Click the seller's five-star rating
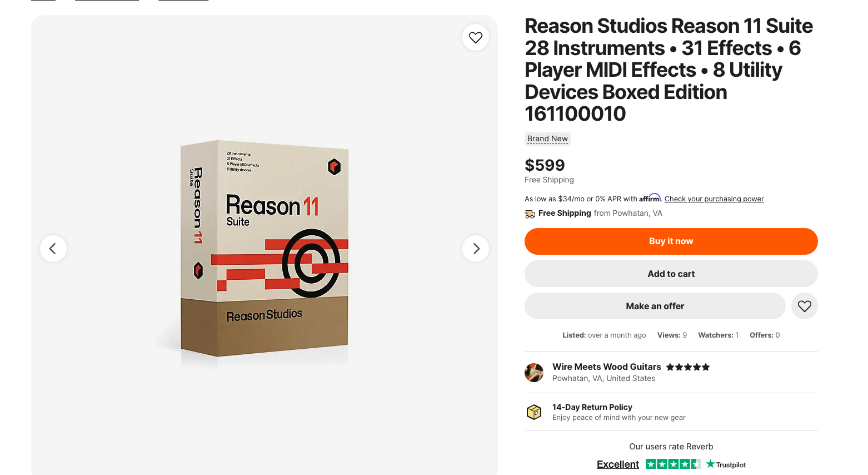The height and width of the screenshot is (475, 868). point(688,367)
